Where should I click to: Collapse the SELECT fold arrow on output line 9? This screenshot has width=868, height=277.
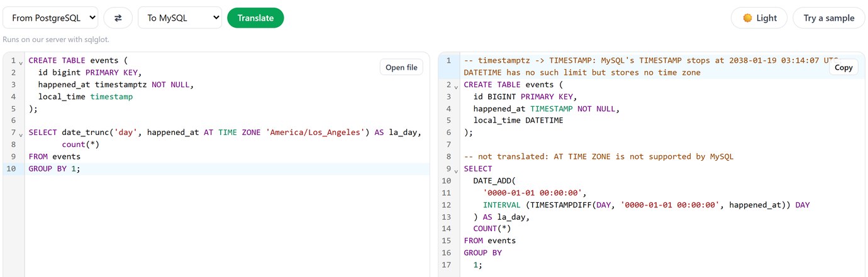457,170
